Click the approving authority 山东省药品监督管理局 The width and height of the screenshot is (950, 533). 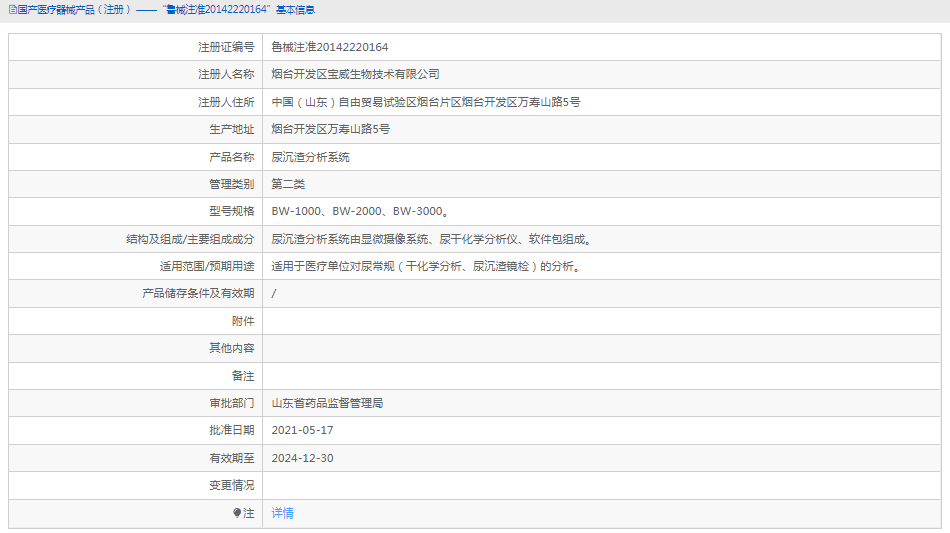(x=327, y=403)
